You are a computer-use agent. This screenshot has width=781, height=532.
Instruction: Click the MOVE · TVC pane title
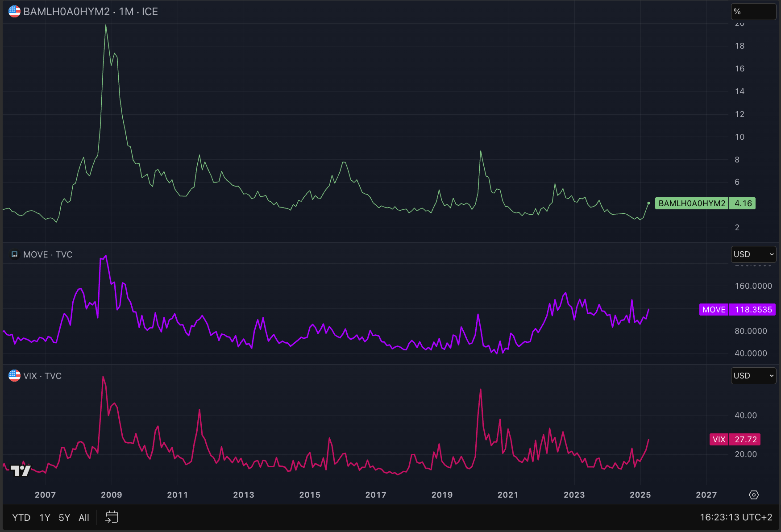click(x=48, y=254)
